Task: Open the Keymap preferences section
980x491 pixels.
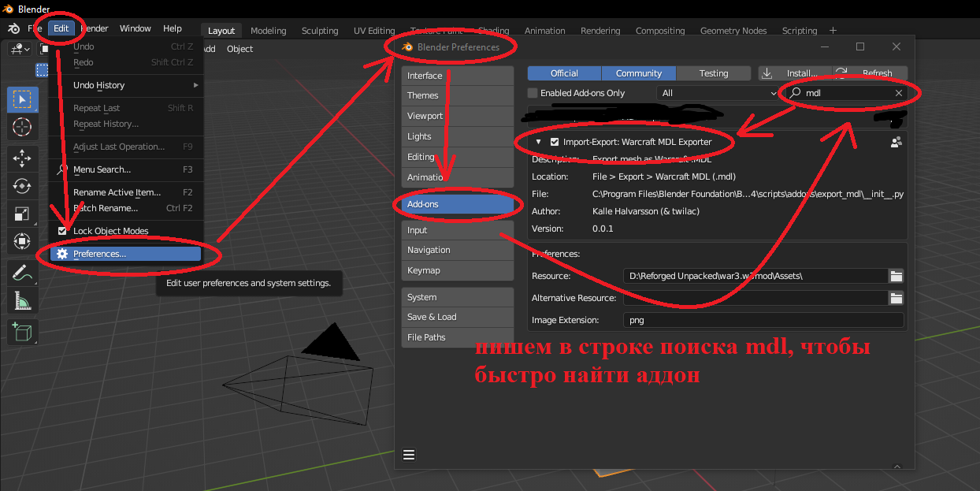Action: [458, 270]
